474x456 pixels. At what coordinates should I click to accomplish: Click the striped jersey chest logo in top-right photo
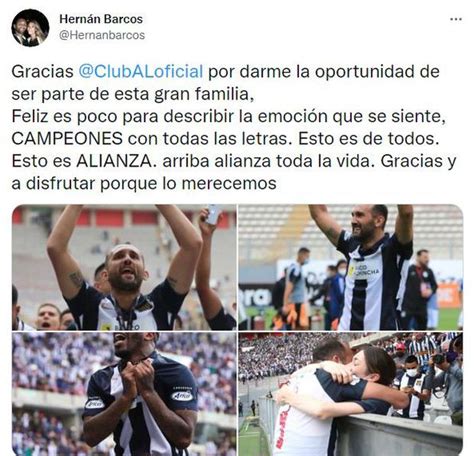click(364, 270)
